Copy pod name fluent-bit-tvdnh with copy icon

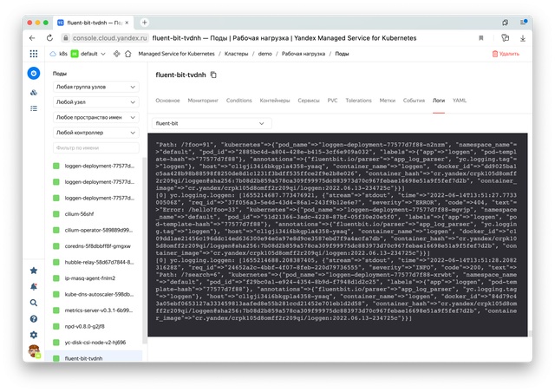214,75
